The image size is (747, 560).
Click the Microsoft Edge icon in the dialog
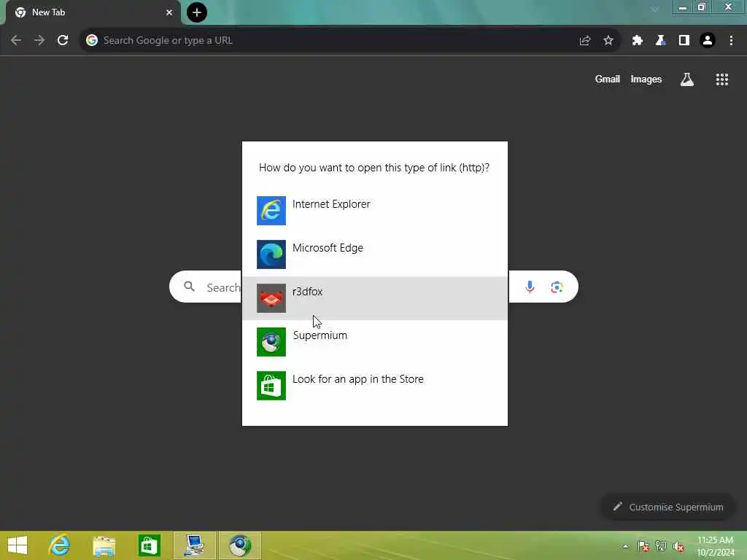point(271,254)
